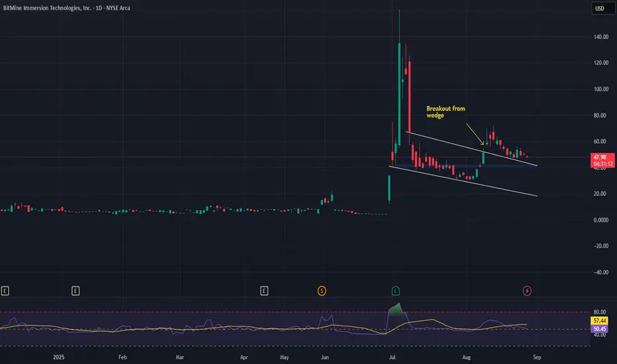Click the May date axis label

284,357
